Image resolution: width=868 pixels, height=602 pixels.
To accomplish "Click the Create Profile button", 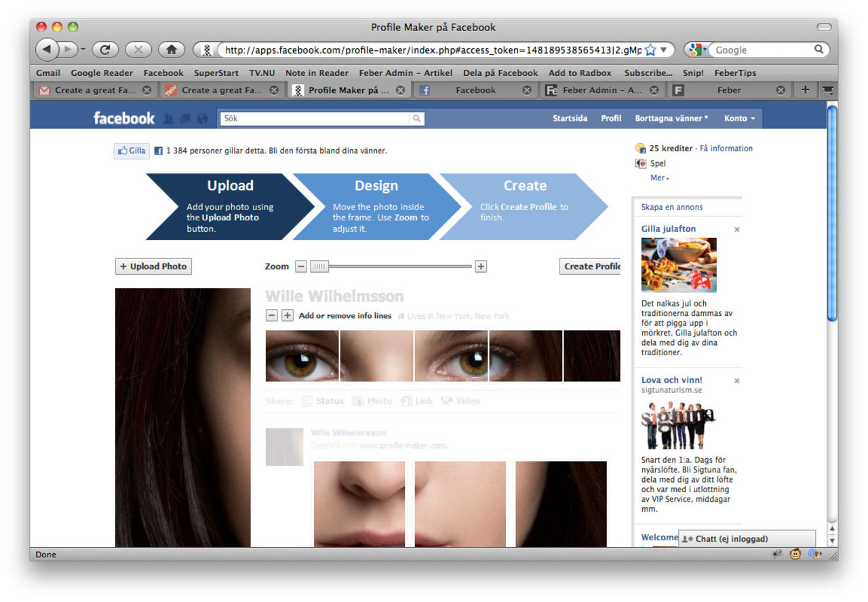I will pyautogui.click(x=591, y=266).
